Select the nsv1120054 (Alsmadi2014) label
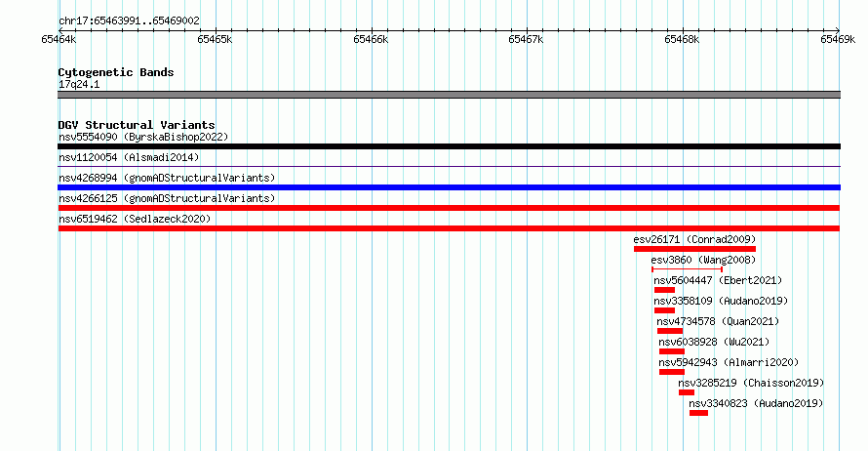This screenshot has height=451, width=868. (x=129, y=157)
